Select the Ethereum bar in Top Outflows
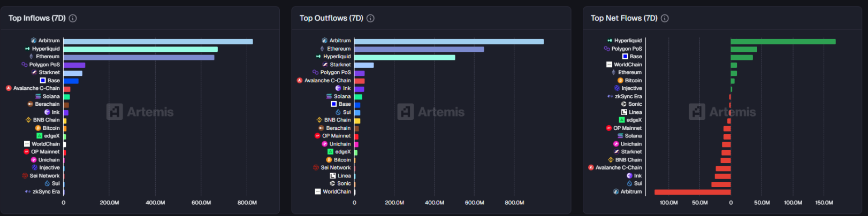The image size is (868, 216). (x=419, y=49)
